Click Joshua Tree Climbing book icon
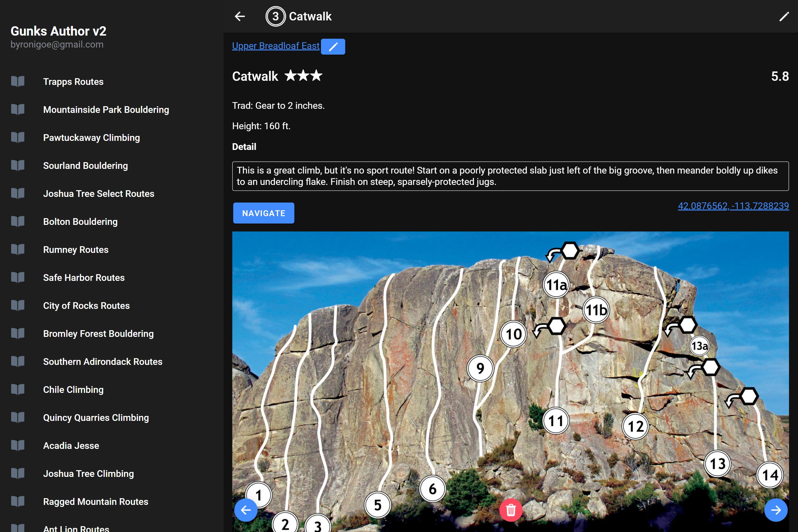The width and height of the screenshot is (798, 532). [17, 473]
